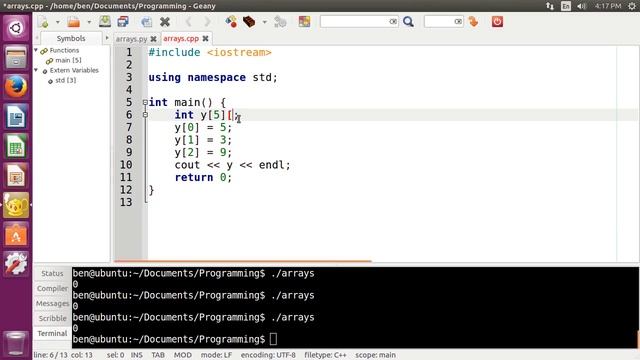Switch to the arrays.py document tab
640x360 pixels.
click(x=131, y=39)
